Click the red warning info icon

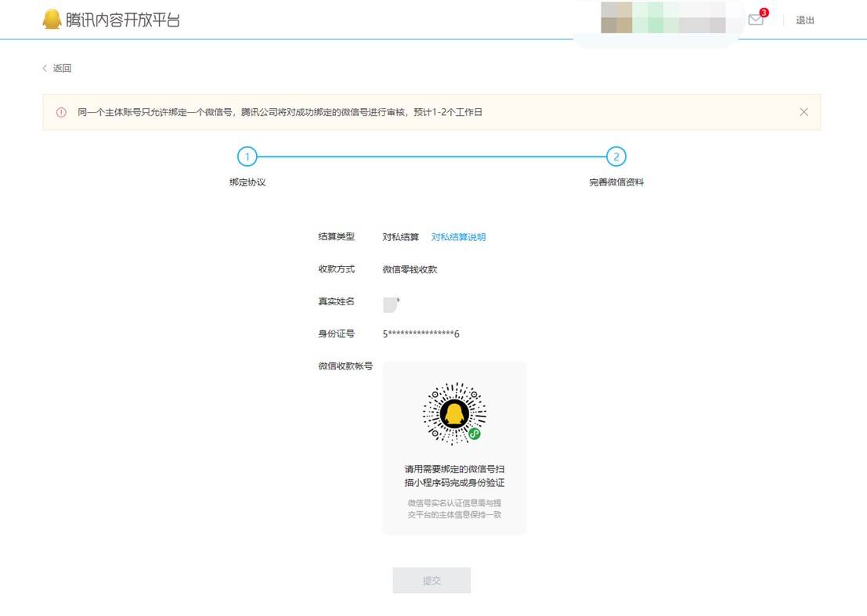coord(61,112)
